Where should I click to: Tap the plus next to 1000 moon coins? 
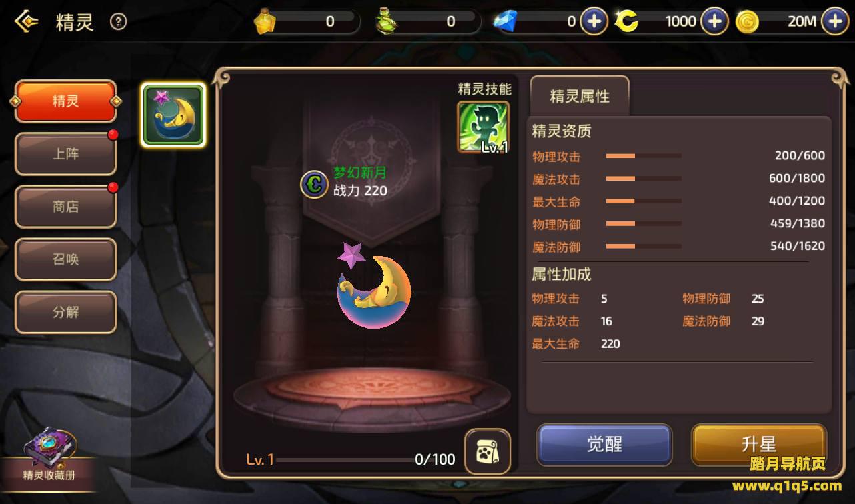point(714,21)
